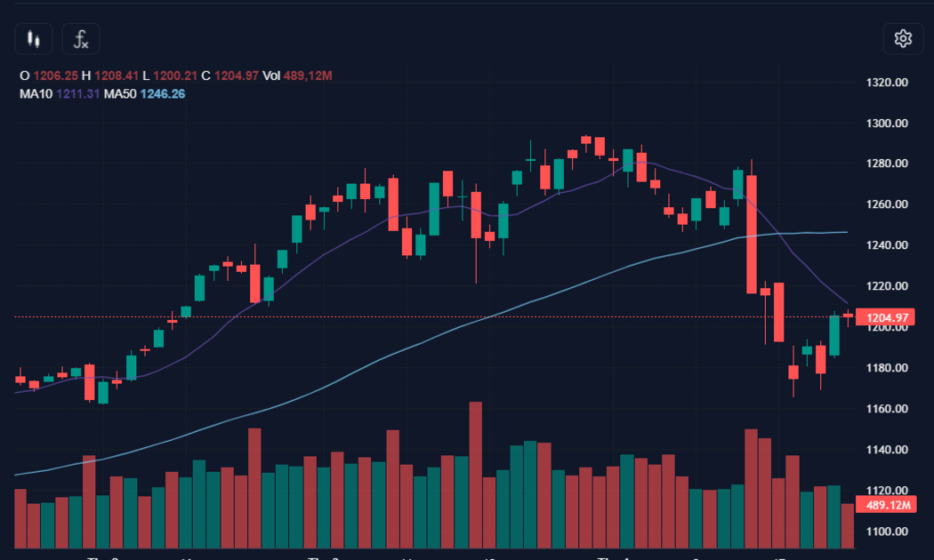Click the High price value 1208.41
Image resolution: width=934 pixels, height=560 pixels.
tap(117, 76)
